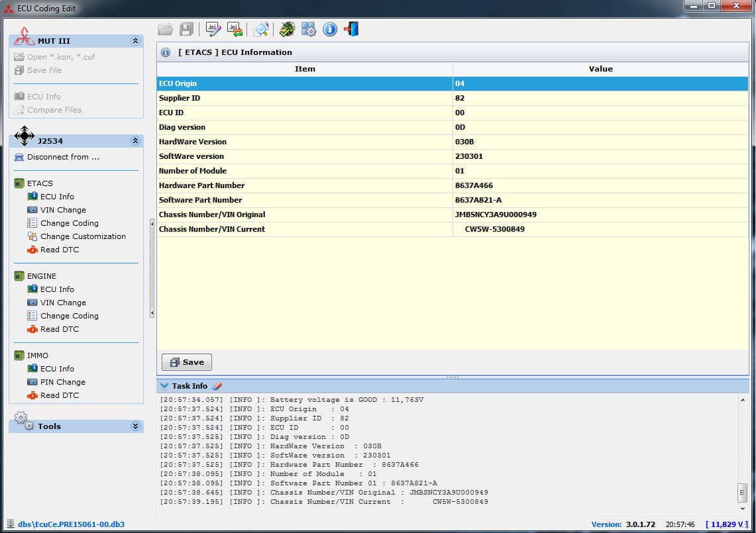Click the ETACS VIN Change icon
Viewport: 756px width, 533px height.
32,210
